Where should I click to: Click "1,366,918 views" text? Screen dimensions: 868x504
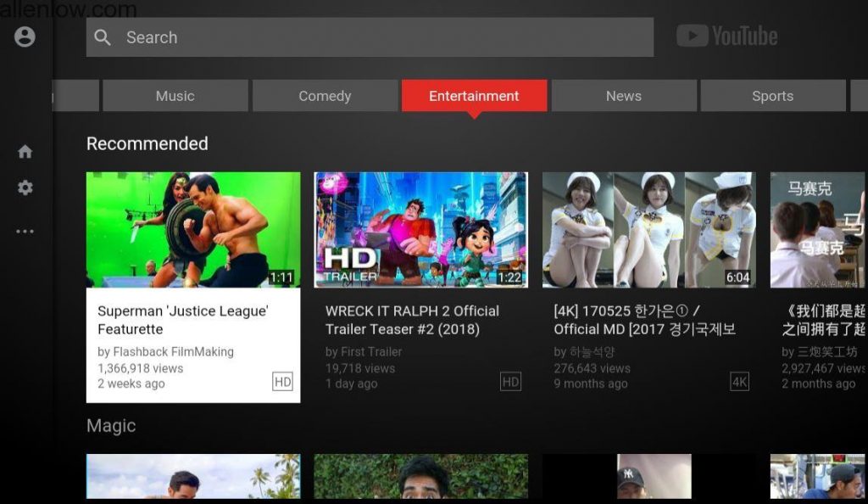pos(140,368)
